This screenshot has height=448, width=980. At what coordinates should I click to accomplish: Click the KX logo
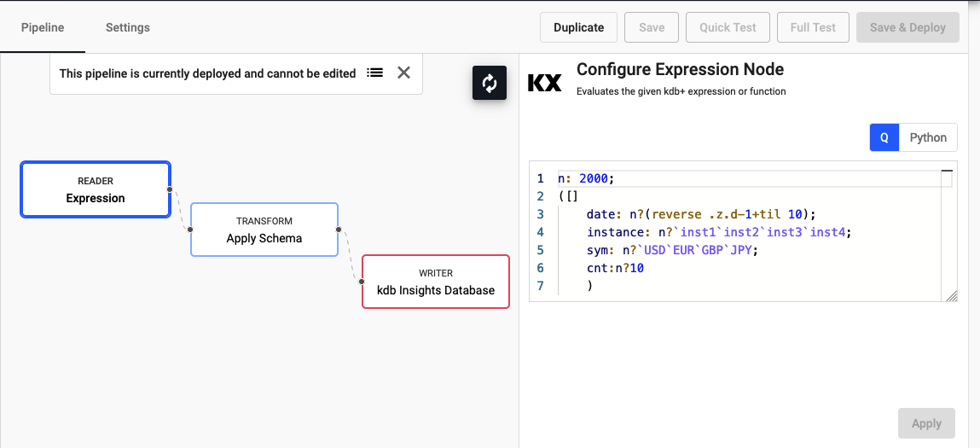pos(544,84)
